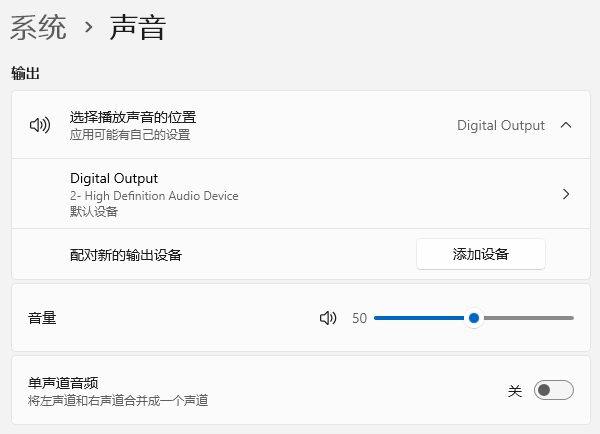This screenshot has width=600, height=434.
Task: Click the 配对新的输出设备 label
Action: 126,255
